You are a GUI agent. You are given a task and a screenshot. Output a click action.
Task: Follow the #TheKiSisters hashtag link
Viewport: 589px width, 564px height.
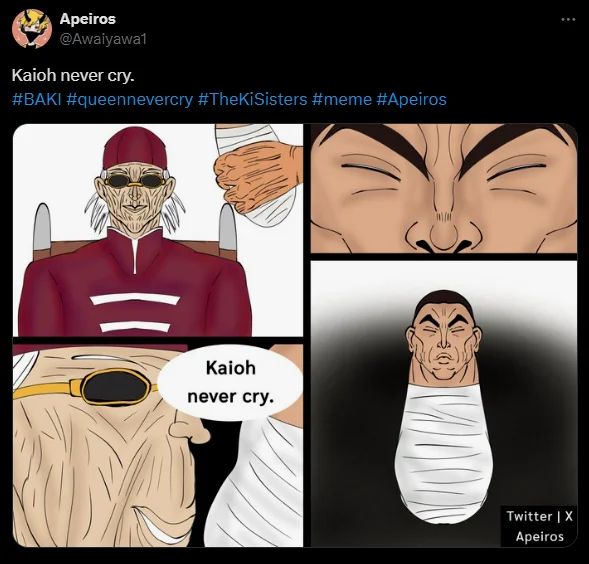[252, 100]
